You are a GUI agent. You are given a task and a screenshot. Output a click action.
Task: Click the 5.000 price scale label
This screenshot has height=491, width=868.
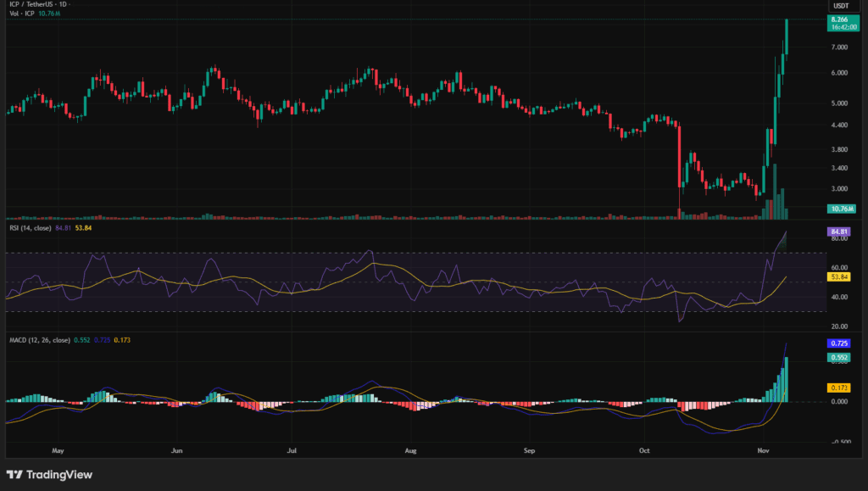[x=839, y=103]
